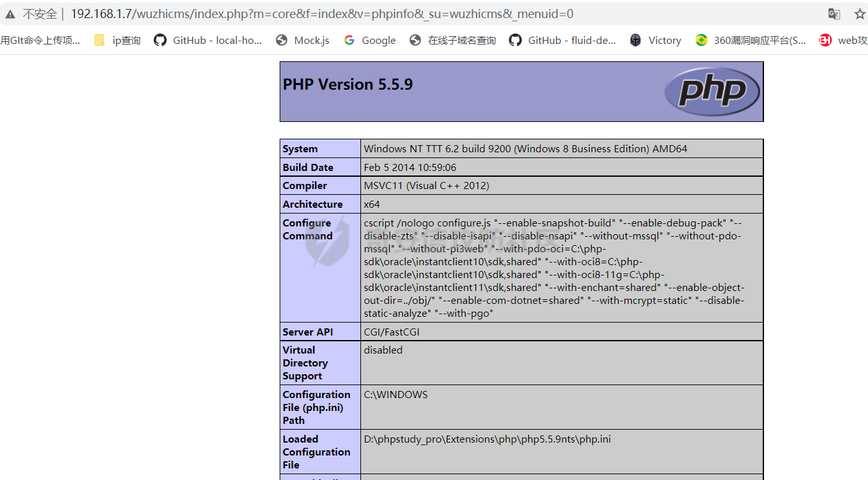Click the System row Windows NT value
The width and height of the screenshot is (868, 480).
click(525, 149)
